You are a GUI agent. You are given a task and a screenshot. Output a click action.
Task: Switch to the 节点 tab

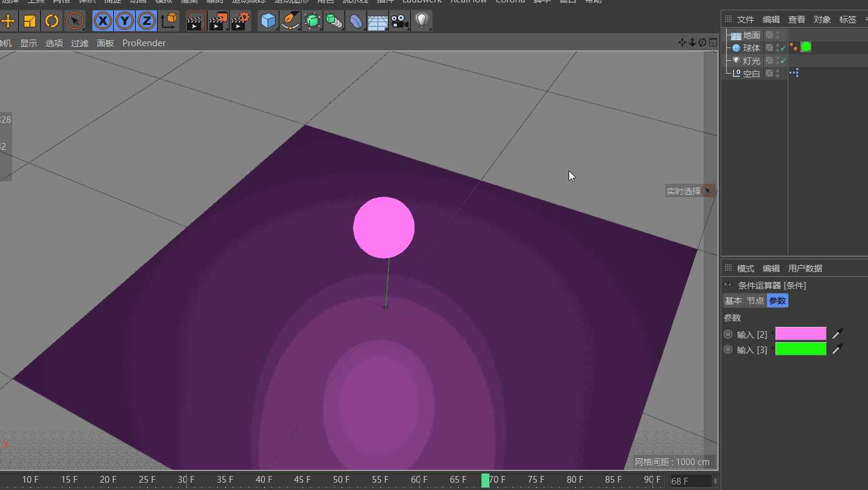pos(755,301)
